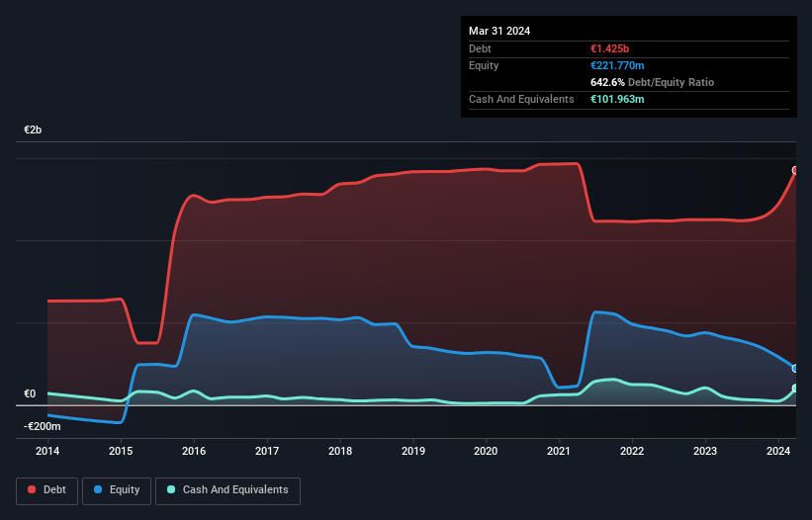Click the blue Equity endpoint marker
Viewport: 812px width, 520px height.
click(x=795, y=369)
